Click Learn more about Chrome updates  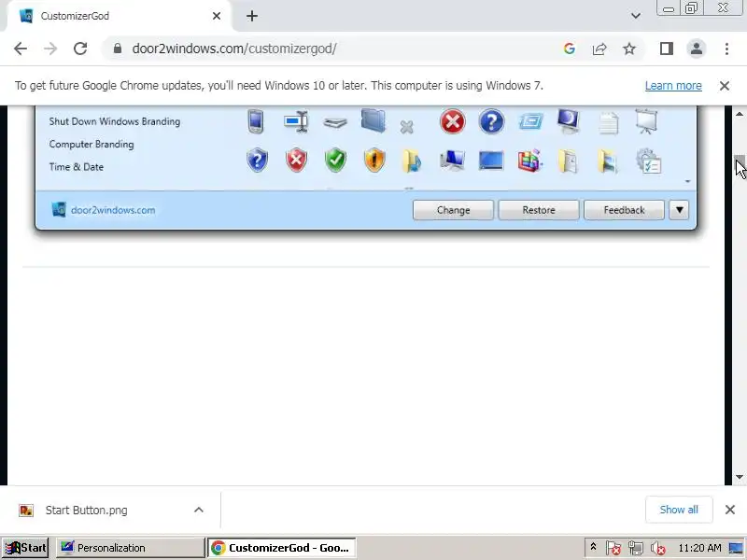click(673, 86)
